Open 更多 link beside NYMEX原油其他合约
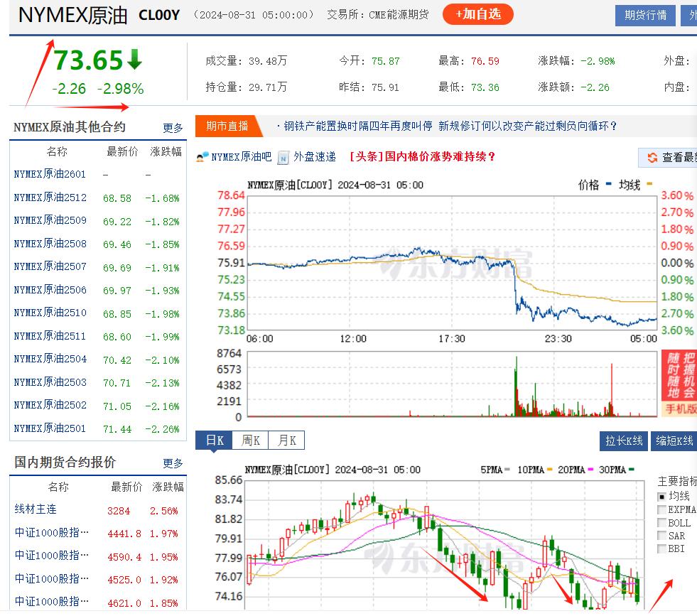This screenshot has height=616, width=697. point(173,128)
